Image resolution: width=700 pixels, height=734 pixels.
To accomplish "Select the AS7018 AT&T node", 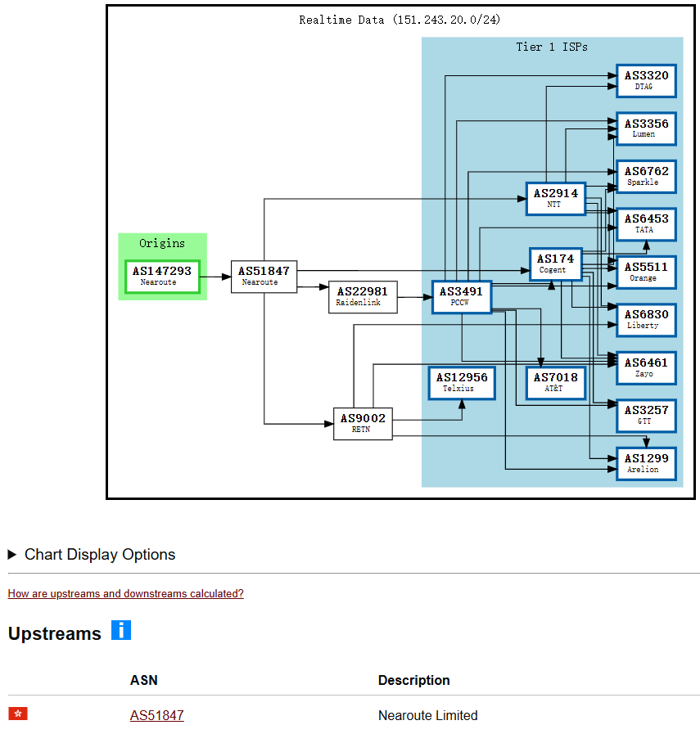I will point(555,382).
